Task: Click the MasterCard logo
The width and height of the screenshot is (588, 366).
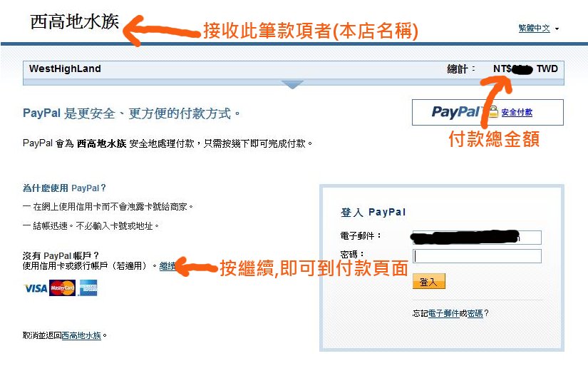Action: pyautogui.click(x=62, y=288)
